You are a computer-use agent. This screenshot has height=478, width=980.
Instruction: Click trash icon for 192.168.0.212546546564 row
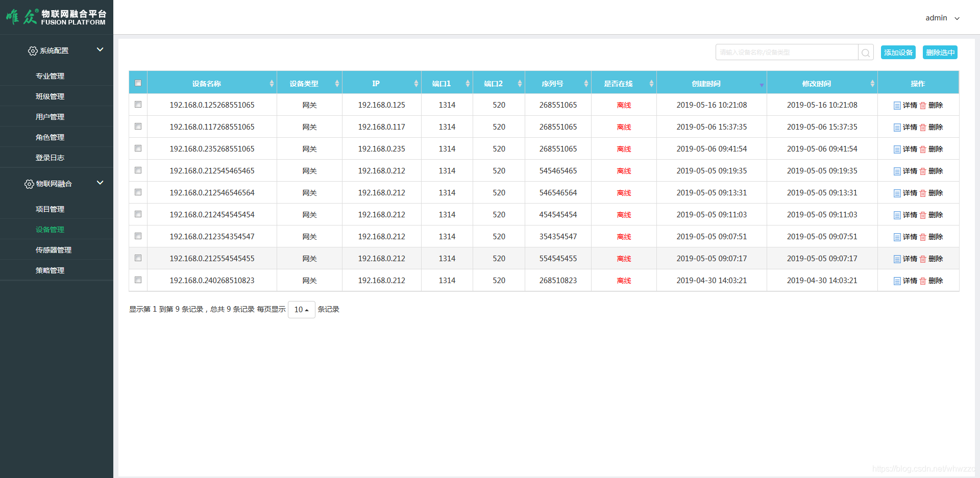click(x=923, y=193)
